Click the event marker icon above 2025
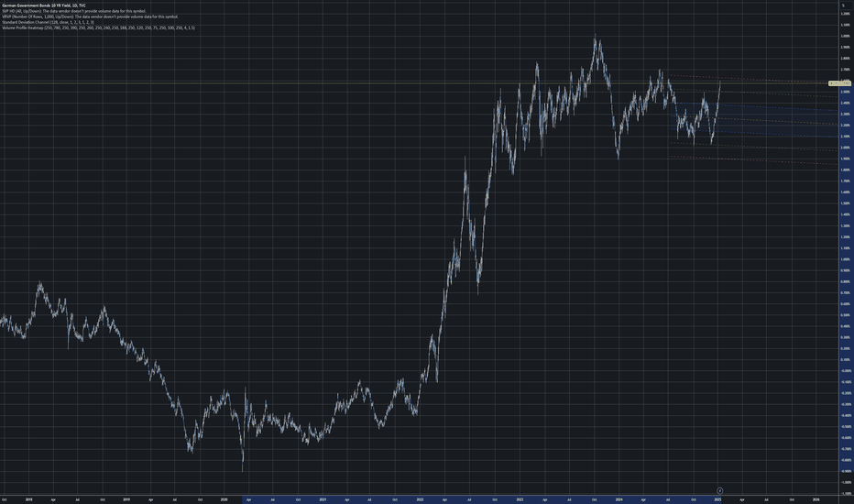Screen dimensions: 854x504 point(719,491)
